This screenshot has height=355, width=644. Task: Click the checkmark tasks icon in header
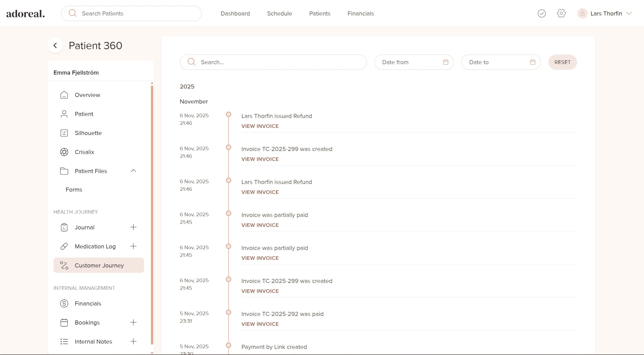(x=542, y=13)
